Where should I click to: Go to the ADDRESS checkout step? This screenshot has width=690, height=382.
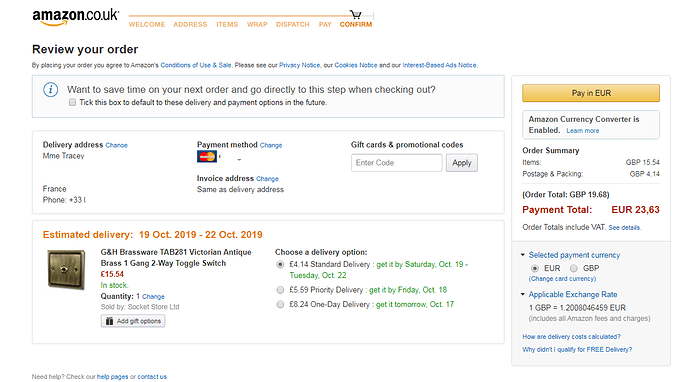pyautogui.click(x=190, y=25)
